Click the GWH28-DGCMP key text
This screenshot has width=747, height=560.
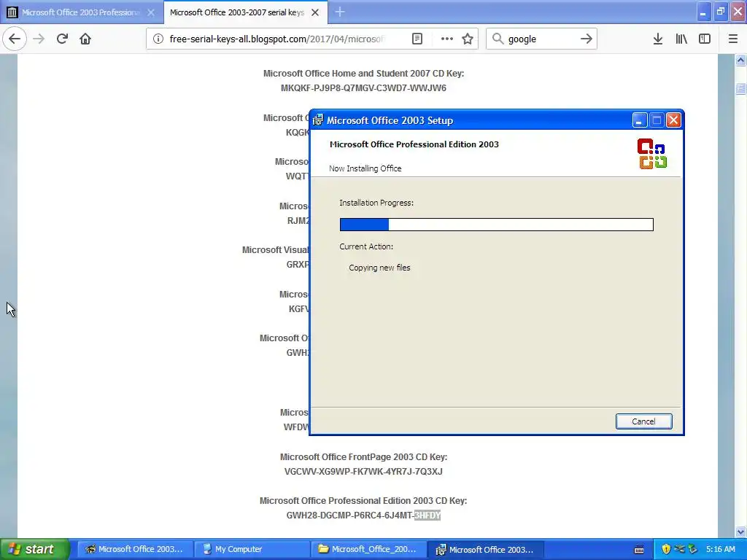[363, 516]
